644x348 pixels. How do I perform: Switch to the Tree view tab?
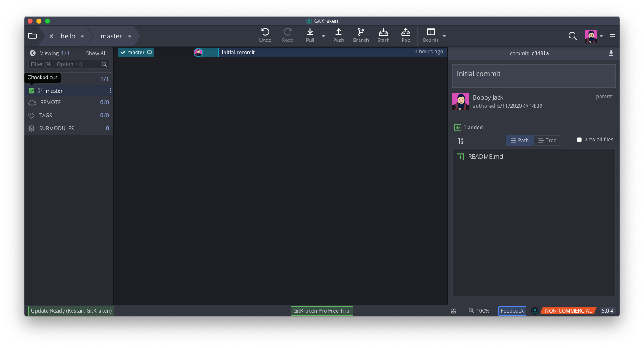tap(547, 140)
